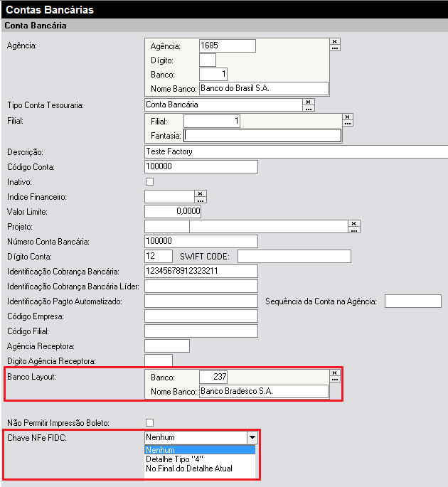Open Tipo Conta Tesouraria lookup ellipsis
Screen dimensions: 448x487
[x=308, y=108]
